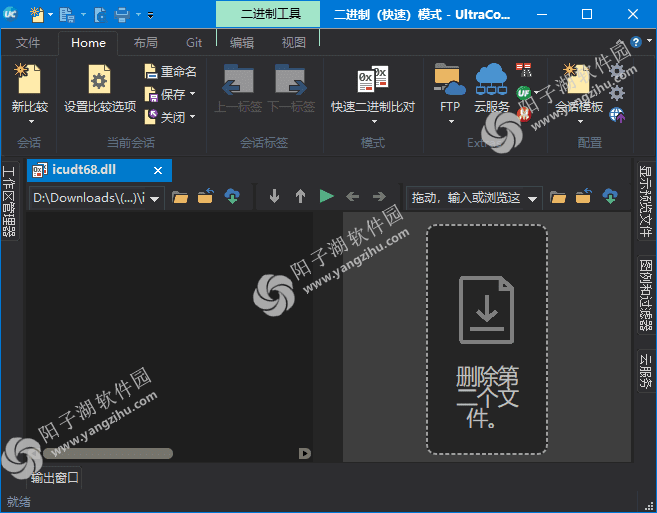This screenshot has width=657, height=513.
Task: Open the 图例和过滤器 side panel
Action: (646, 295)
